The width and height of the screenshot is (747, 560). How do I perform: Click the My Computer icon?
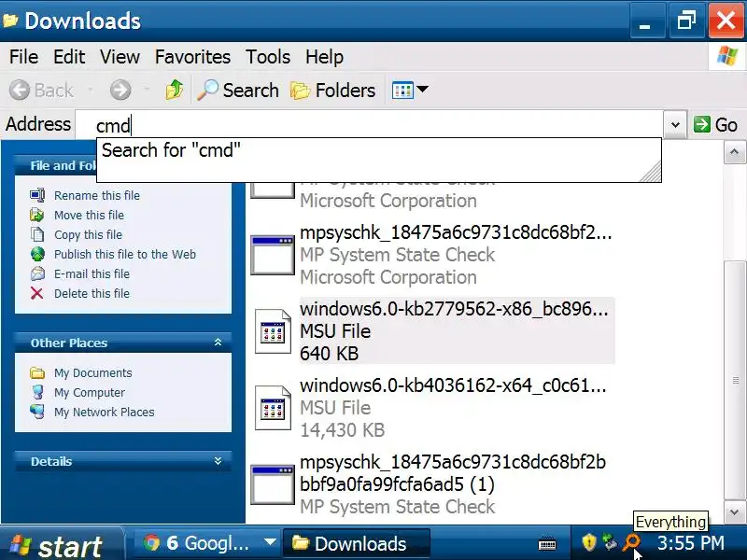coord(37,392)
